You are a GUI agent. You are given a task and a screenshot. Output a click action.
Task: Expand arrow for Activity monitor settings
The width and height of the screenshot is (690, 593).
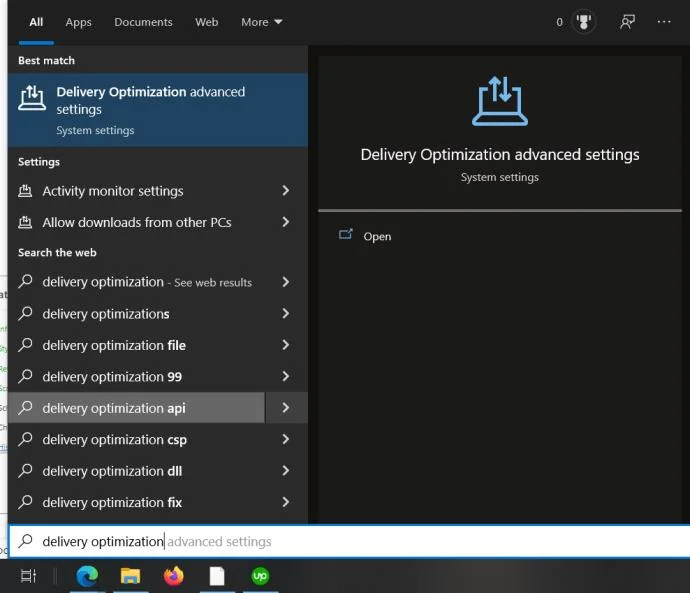[286, 190]
